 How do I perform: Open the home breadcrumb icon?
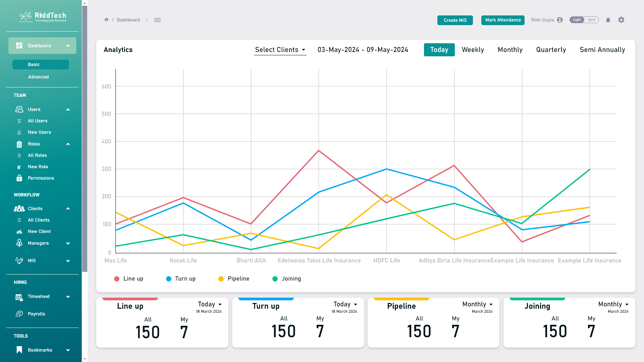tap(106, 19)
